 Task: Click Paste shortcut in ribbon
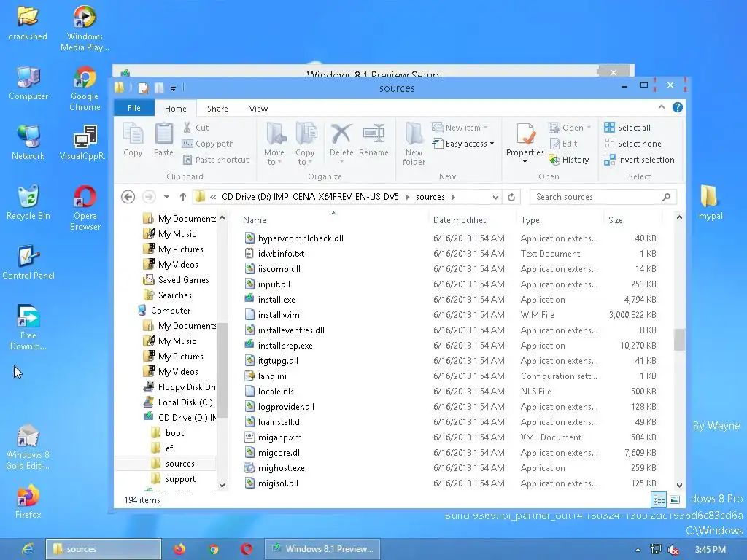click(216, 160)
